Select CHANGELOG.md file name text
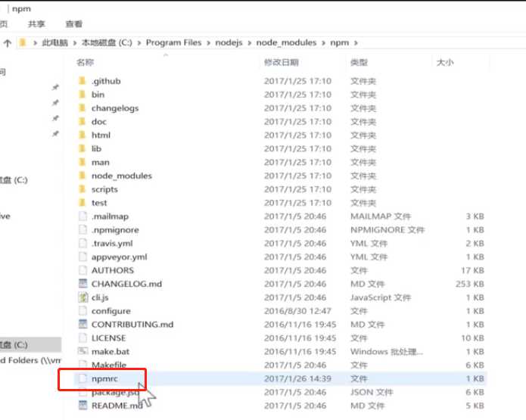This screenshot has height=420, width=526. click(x=126, y=284)
